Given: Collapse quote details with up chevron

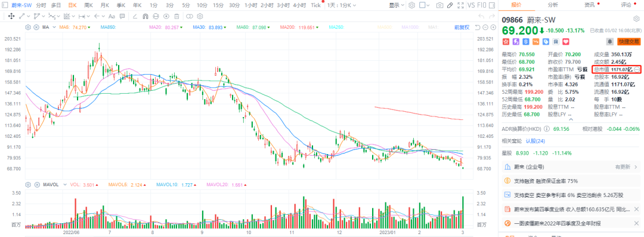Looking at the screenshot, I should (570, 120).
